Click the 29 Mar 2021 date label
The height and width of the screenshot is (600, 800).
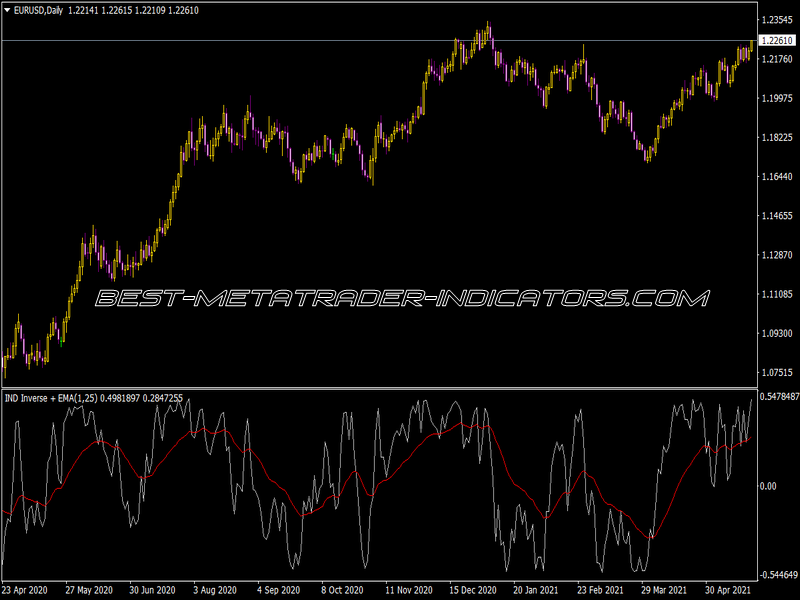pyautogui.click(x=664, y=590)
